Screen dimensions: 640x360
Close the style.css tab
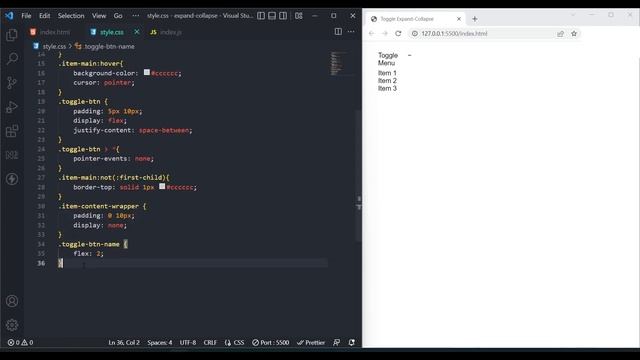click(137, 31)
